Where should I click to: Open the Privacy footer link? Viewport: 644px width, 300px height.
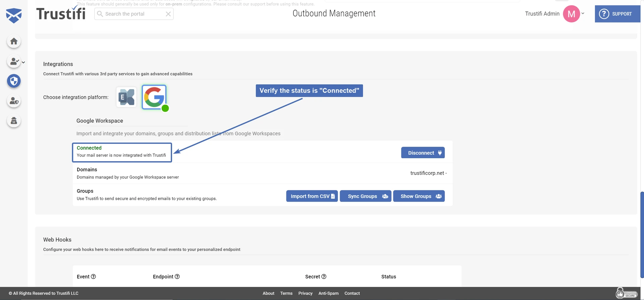coord(305,293)
